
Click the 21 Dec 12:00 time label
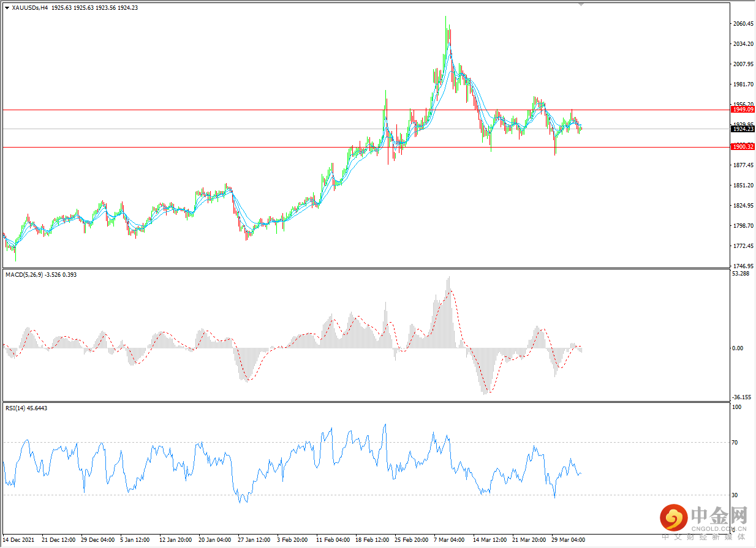(x=59, y=540)
